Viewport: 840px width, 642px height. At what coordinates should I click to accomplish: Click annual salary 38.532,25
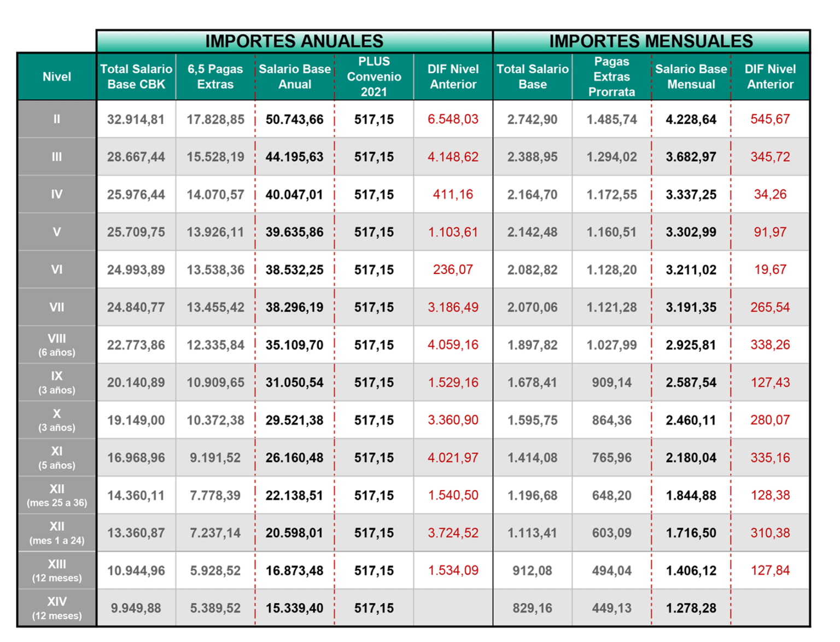[295, 270]
